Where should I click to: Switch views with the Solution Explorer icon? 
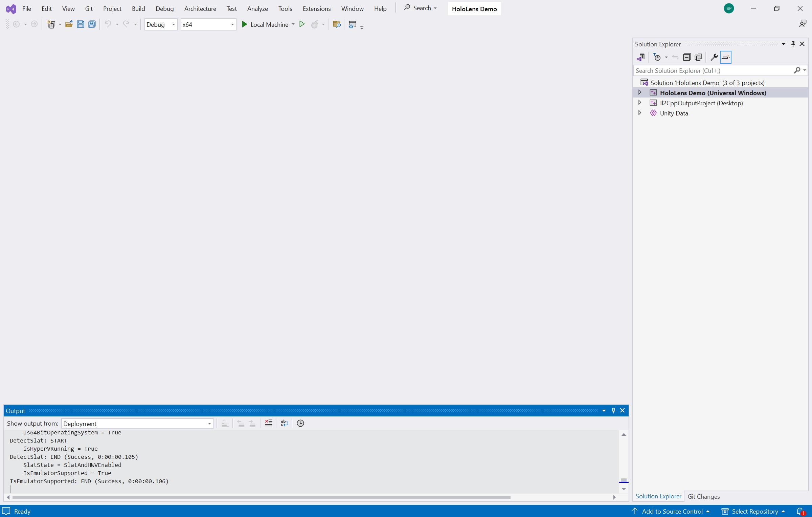pyautogui.click(x=640, y=57)
